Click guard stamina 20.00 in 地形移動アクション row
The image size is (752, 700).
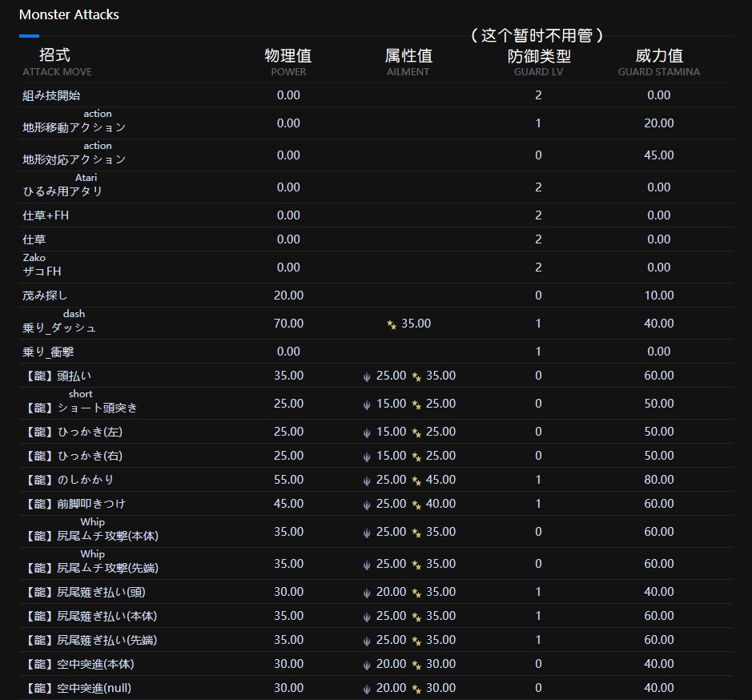click(659, 123)
